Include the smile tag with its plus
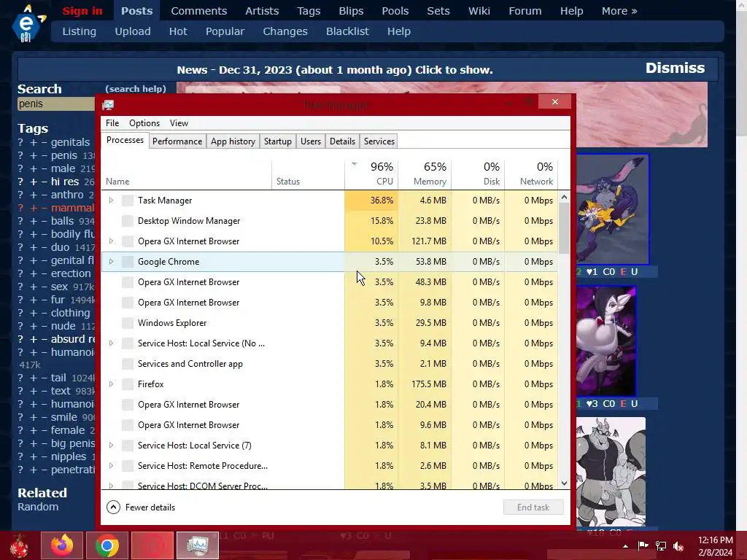 34,417
